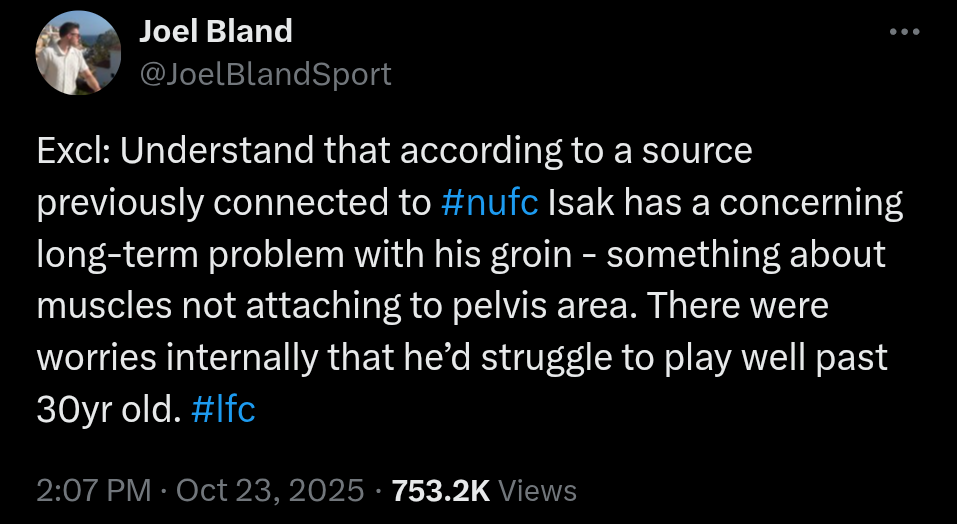Click the Oct 23, 2025 date

(x=270, y=490)
